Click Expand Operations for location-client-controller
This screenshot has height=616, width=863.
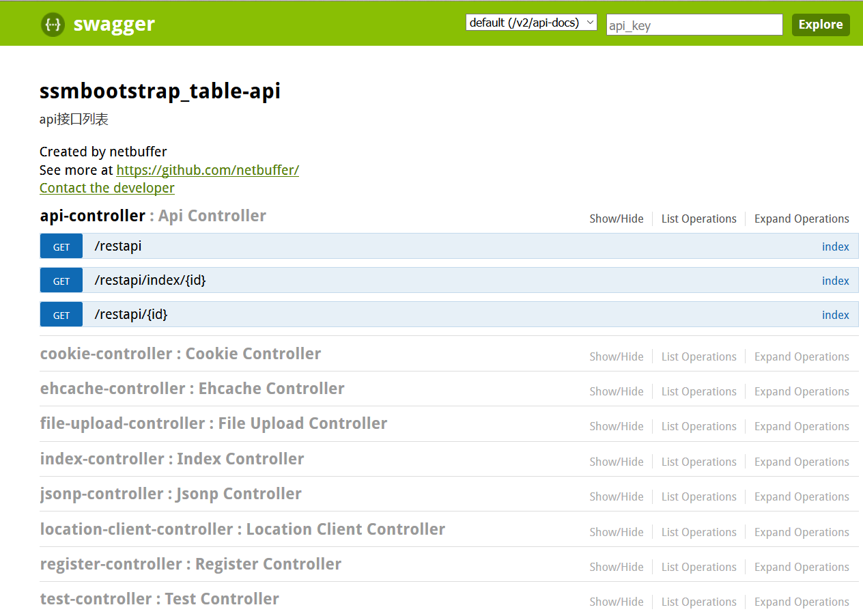point(802,533)
